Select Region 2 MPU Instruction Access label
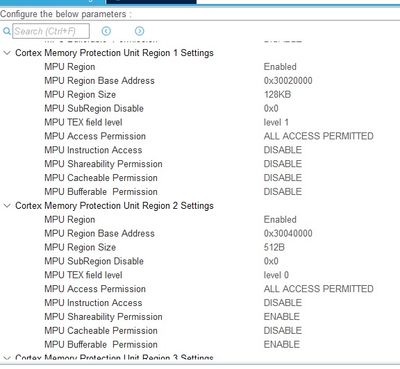 pyautogui.click(x=93, y=303)
